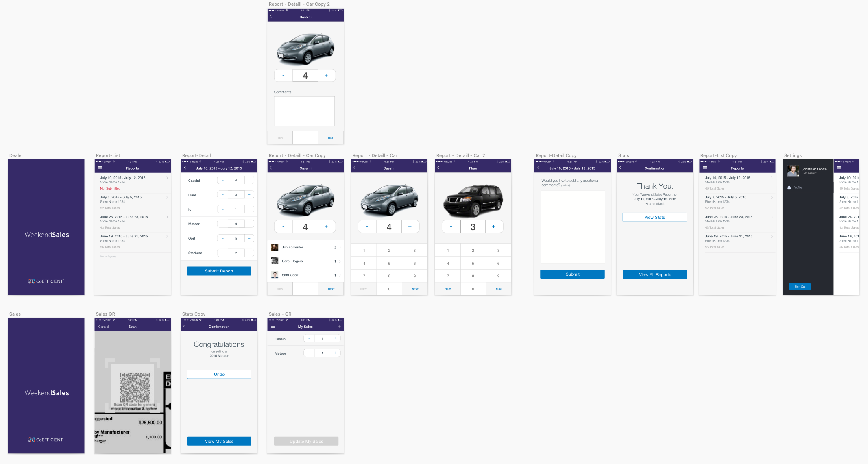Click View Stats button
Image resolution: width=868 pixels, height=464 pixels.
click(x=654, y=217)
